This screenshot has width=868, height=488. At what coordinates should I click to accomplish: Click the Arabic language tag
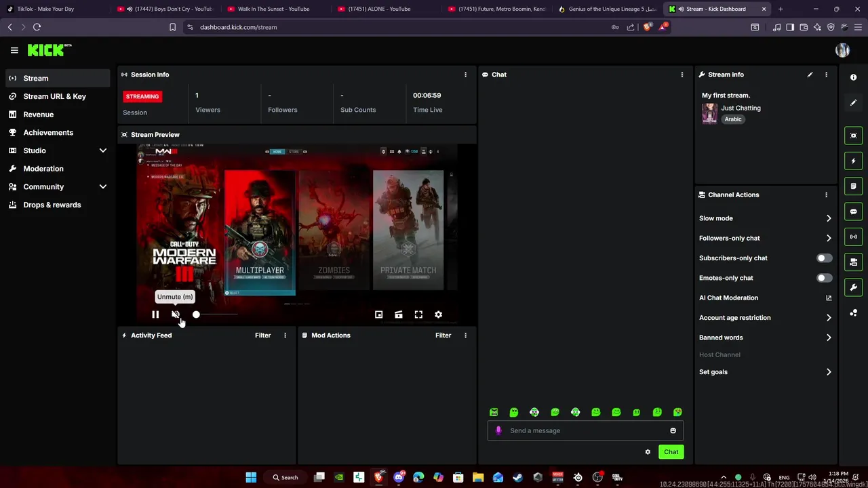733,119
